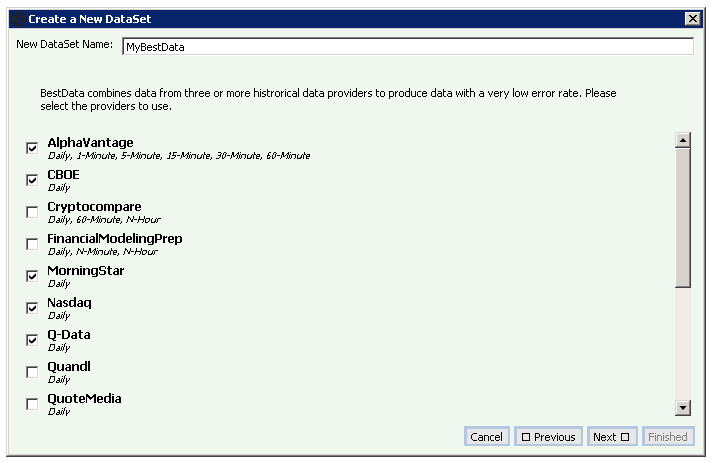The height and width of the screenshot is (467, 715).
Task: Click the scrollbar down arrow
Action: tap(684, 407)
